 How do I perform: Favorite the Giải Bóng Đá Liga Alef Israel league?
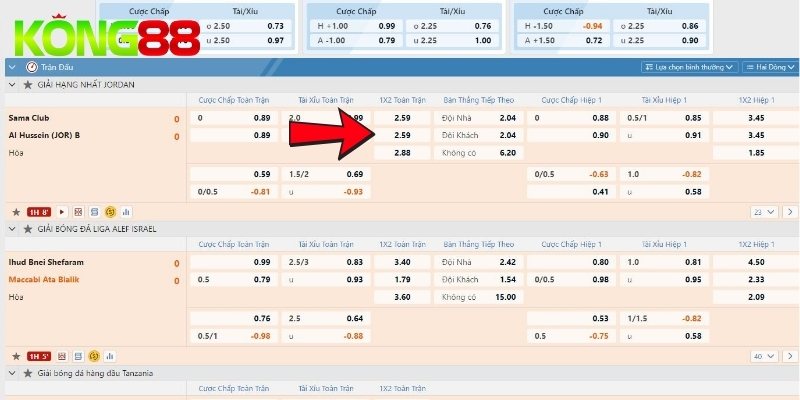tap(27, 229)
